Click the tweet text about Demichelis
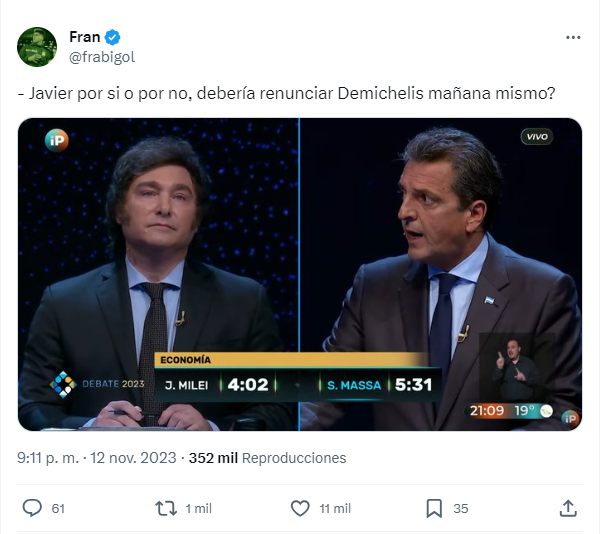Screen dimensions: 601x534 coord(286,94)
